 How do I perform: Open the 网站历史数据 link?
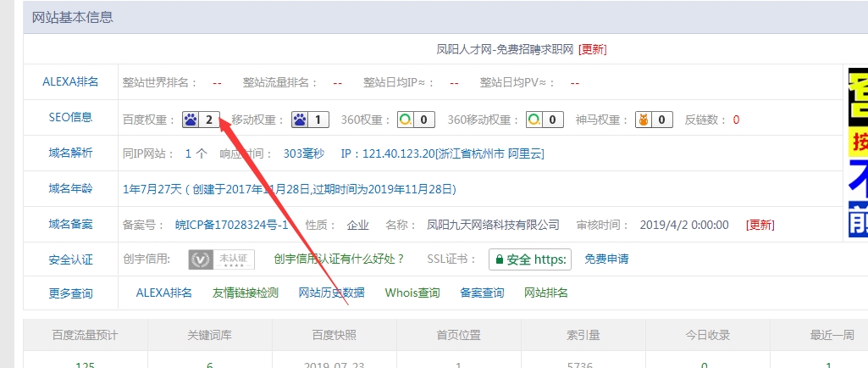[x=332, y=293]
